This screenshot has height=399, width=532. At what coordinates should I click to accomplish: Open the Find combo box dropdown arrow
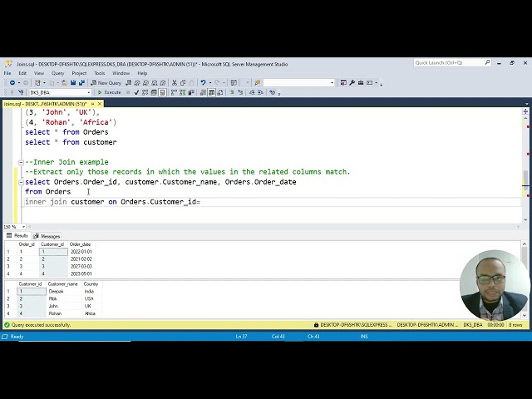[x=332, y=83]
